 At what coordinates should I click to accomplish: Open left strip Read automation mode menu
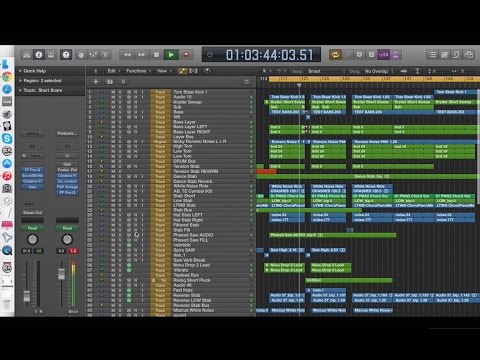33,228
